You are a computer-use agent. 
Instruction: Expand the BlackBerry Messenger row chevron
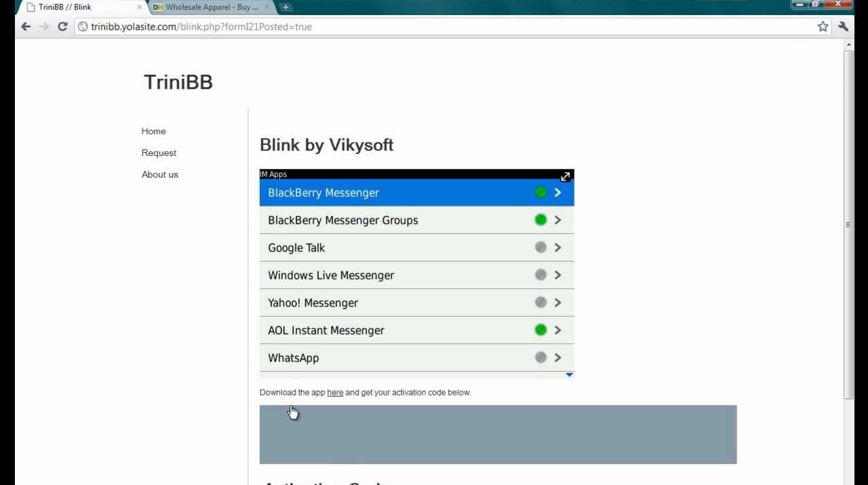tap(557, 193)
